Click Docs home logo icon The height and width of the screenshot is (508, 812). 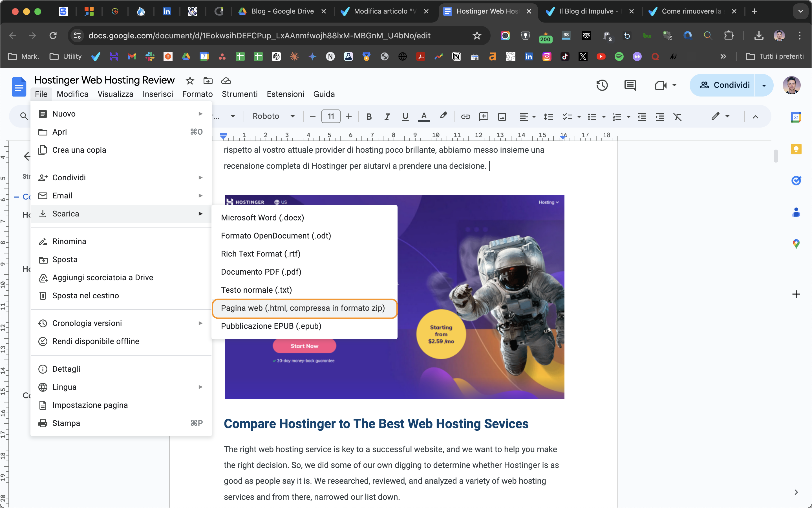pyautogui.click(x=19, y=87)
